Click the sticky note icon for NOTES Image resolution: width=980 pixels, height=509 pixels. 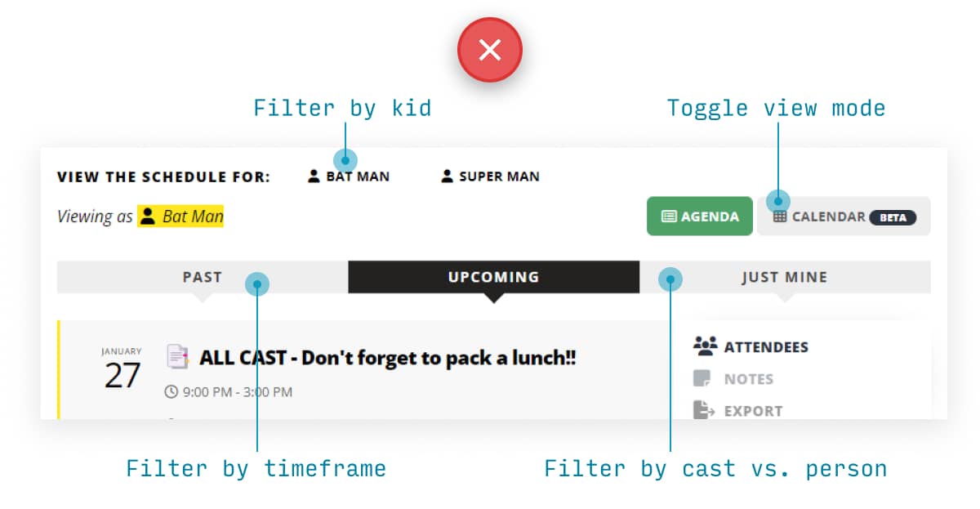pos(702,379)
